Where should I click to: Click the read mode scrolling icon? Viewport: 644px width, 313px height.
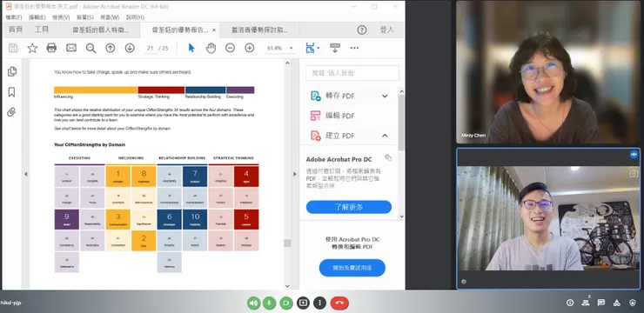pos(335,48)
